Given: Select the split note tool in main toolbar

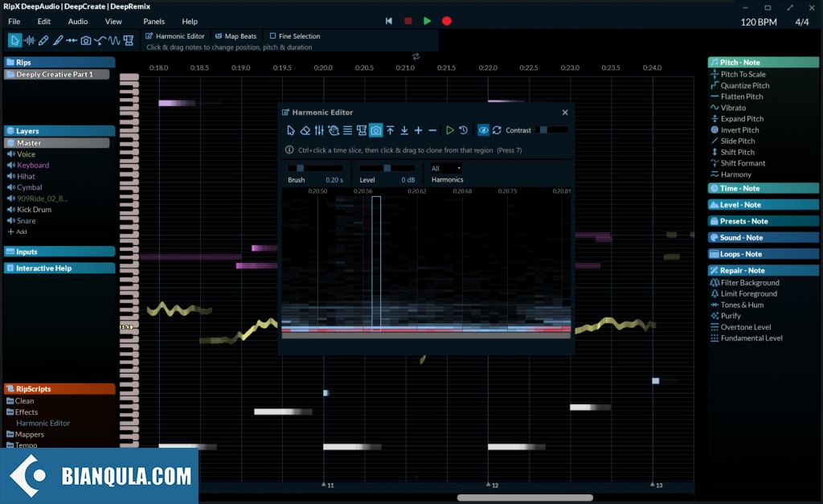Looking at the screenshot, I should point(72,40).
